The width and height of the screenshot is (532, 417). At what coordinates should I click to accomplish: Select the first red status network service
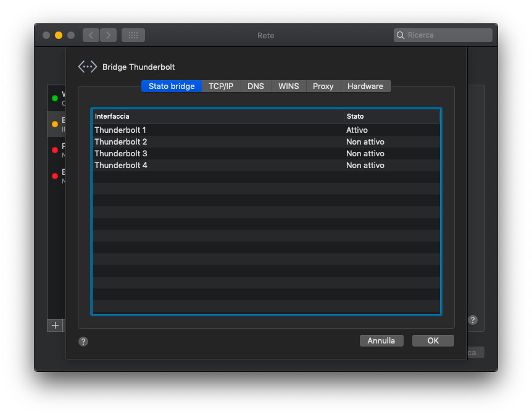pyautogui.click(x=56, y=150)
